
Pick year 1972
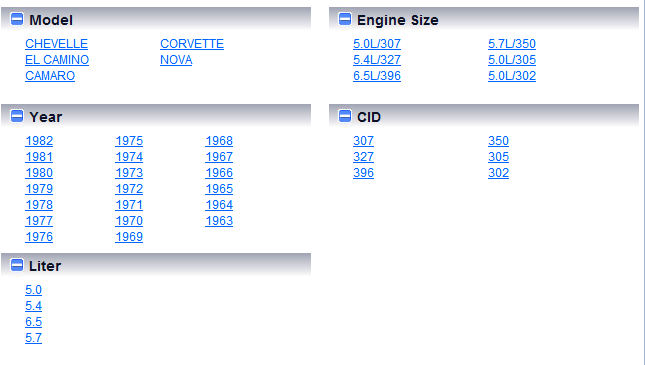[x=129, y=189]
